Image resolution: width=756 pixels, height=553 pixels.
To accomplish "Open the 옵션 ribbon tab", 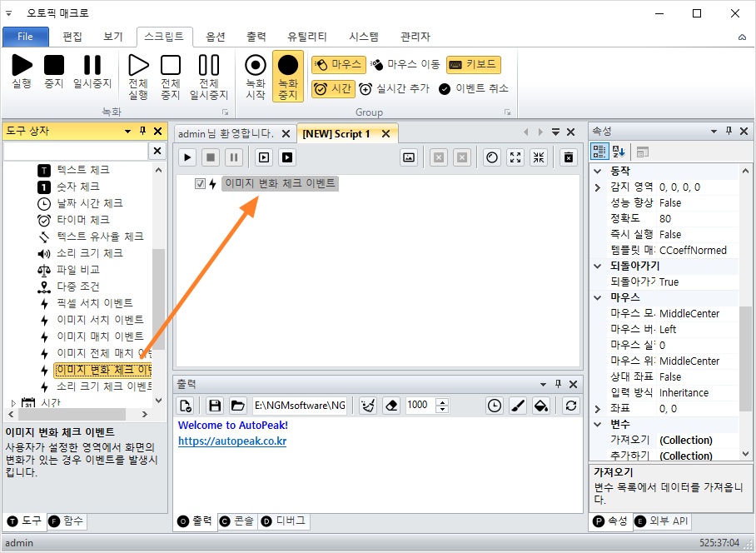I will 215,37.
